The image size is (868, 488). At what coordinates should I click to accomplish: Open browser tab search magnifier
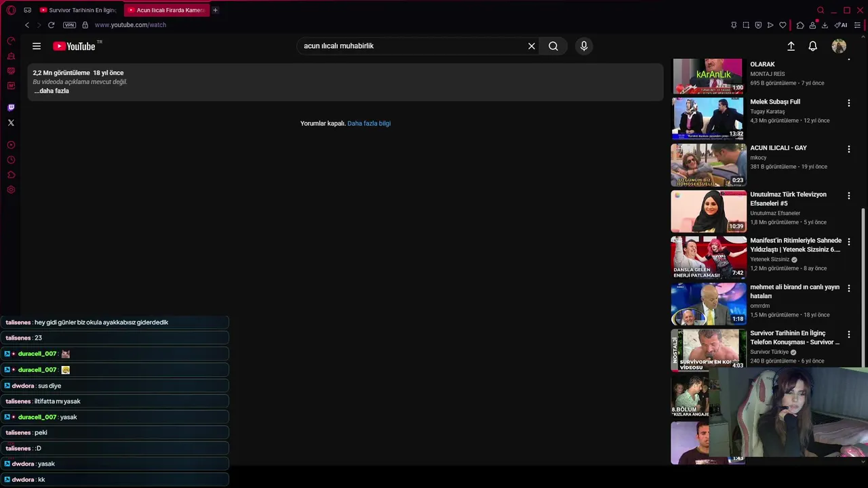[x=821, y=10]
